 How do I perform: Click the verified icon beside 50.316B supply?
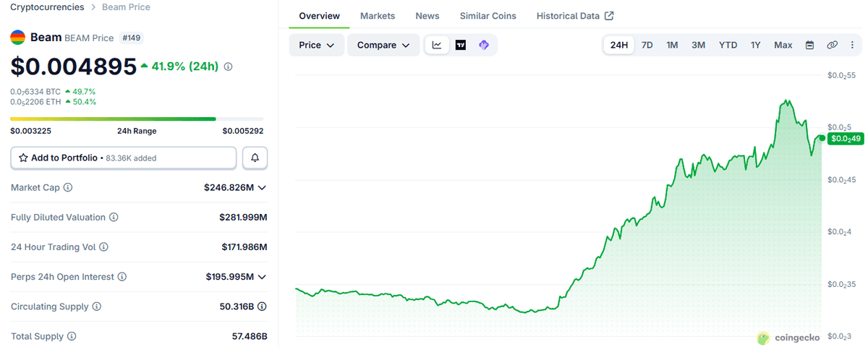tap(262, 307)
